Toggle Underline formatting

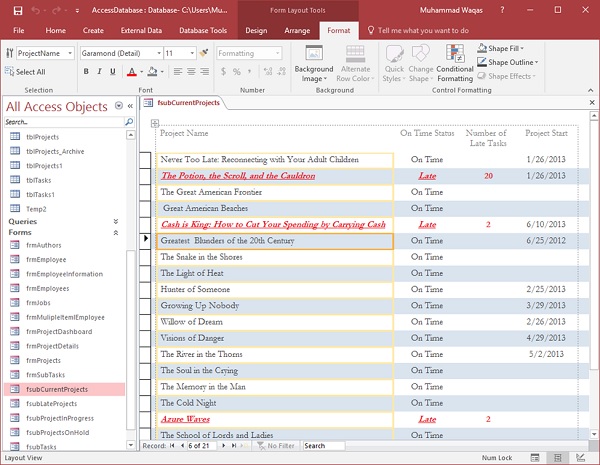(x=114, y=72)
